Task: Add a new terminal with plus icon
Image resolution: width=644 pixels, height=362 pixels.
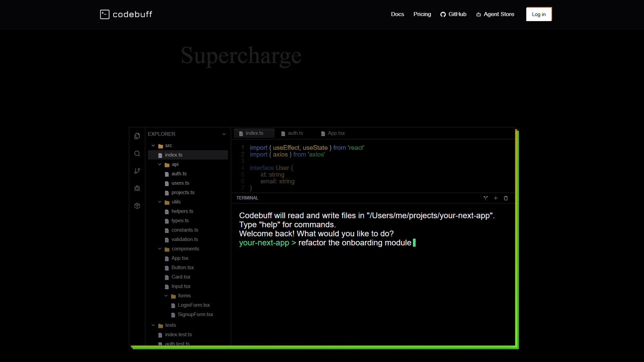Action: [x=495, y=198]
